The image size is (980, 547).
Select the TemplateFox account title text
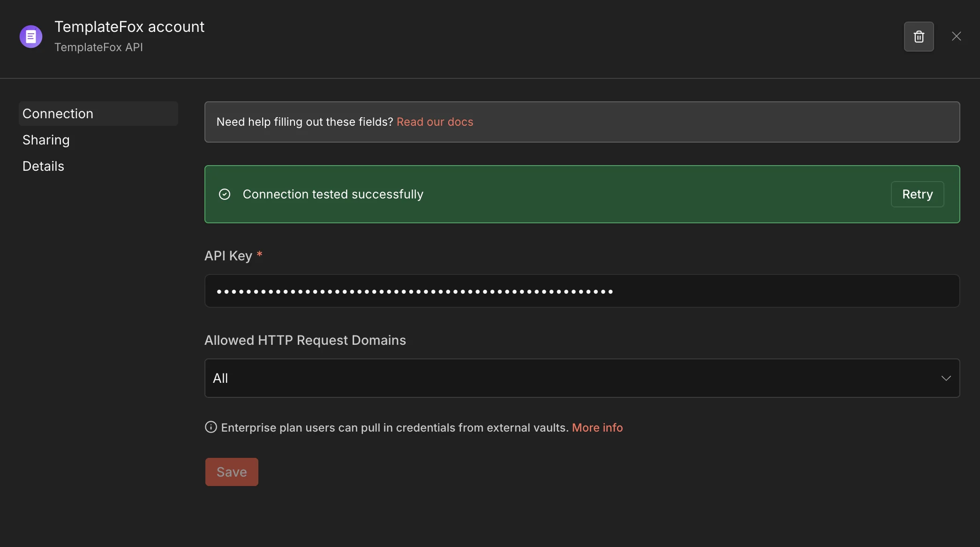(129, 27)
